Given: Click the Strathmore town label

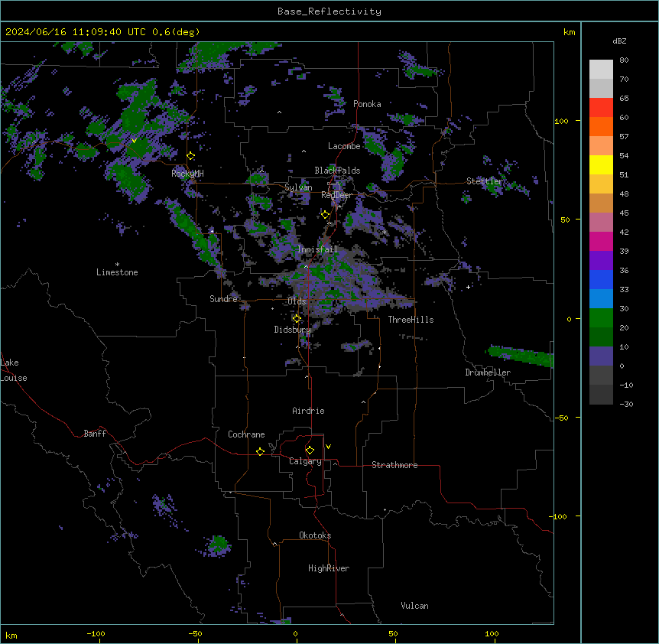Looking at the screenshot, I should 394,465.
